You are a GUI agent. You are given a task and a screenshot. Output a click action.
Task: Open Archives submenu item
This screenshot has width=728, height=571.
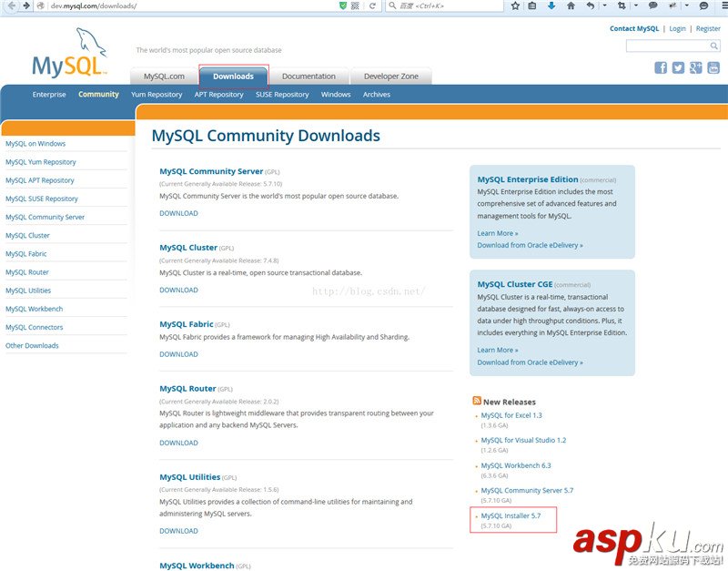(377, 95)
